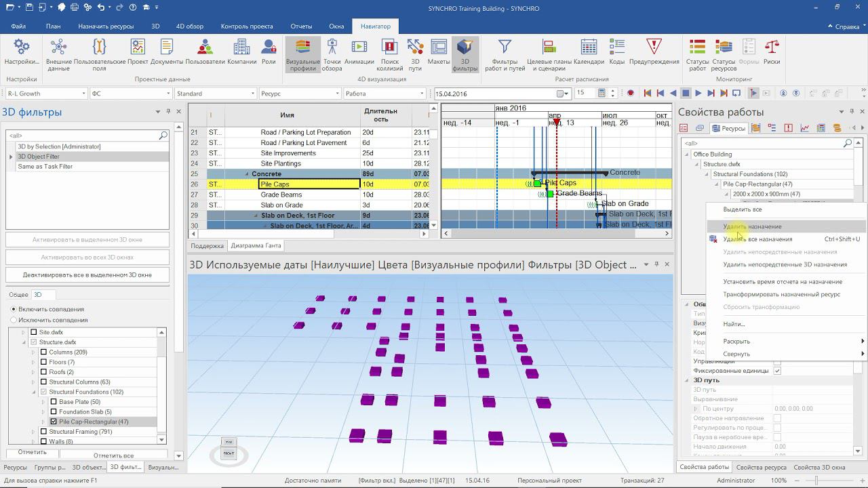The height and width of the screenshot is (488, 868).
Task: Click the Отметить все button
Action: (x=113, y=455)
